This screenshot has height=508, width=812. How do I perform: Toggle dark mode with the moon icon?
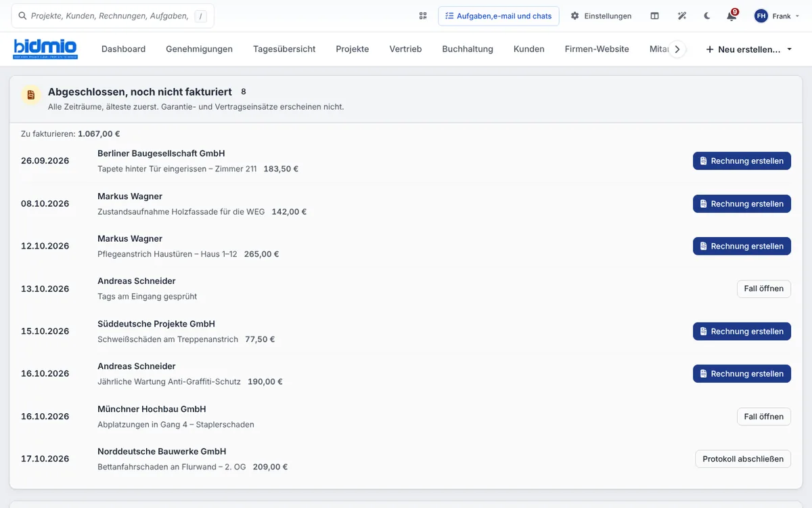707,16
